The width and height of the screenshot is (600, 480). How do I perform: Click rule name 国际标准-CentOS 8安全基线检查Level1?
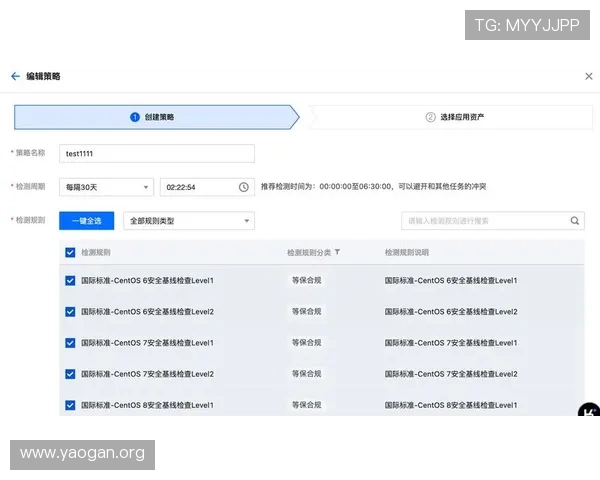147,405
